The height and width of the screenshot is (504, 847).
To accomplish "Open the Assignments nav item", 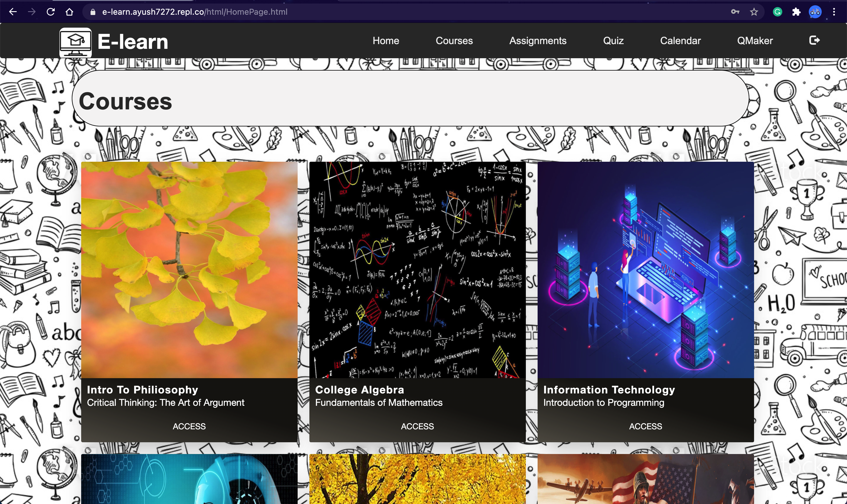I will pyautogui.click(x=538, y=41).
